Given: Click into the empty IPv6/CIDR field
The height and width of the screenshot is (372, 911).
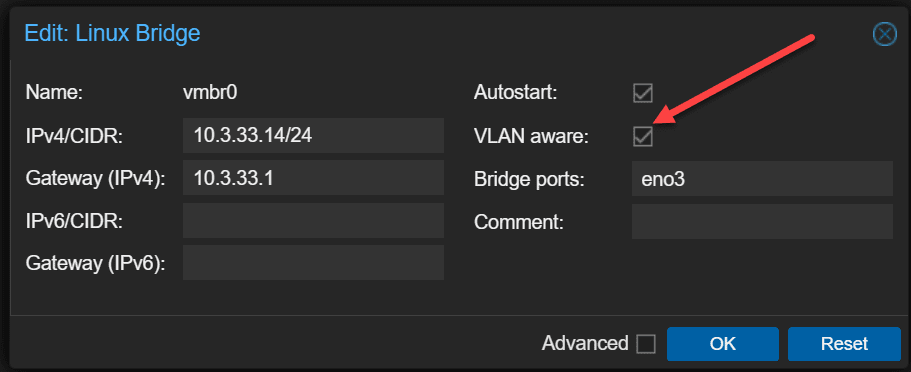Looking at the screenshot, I should [x=313, y=220].
